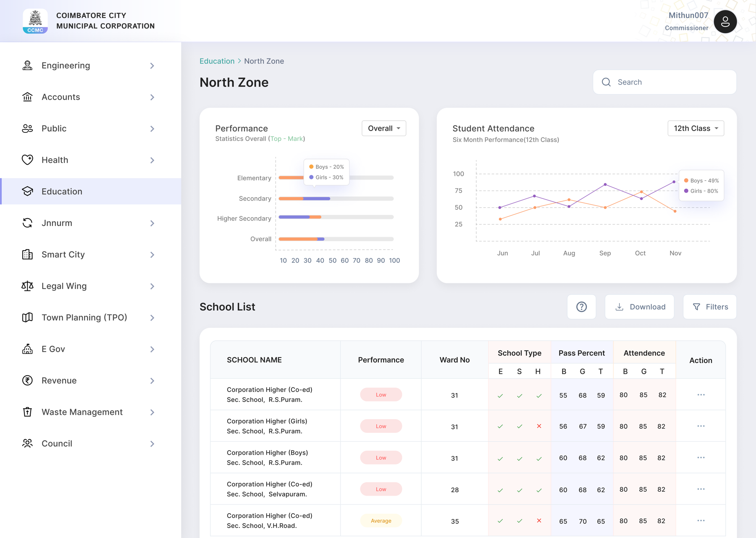Expand the Engineering menu chevron
The height and width of the screenshot is (538, 756).
pos(152,66)
